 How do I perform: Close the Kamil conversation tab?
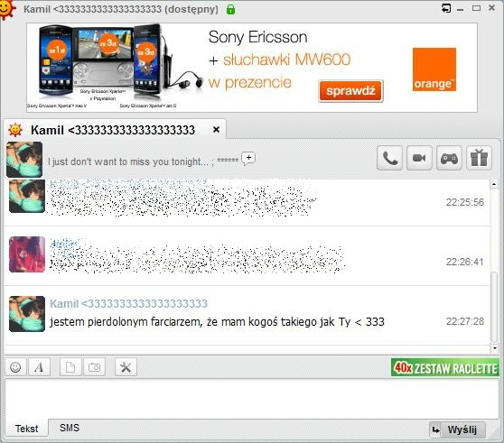click(216, 130)
